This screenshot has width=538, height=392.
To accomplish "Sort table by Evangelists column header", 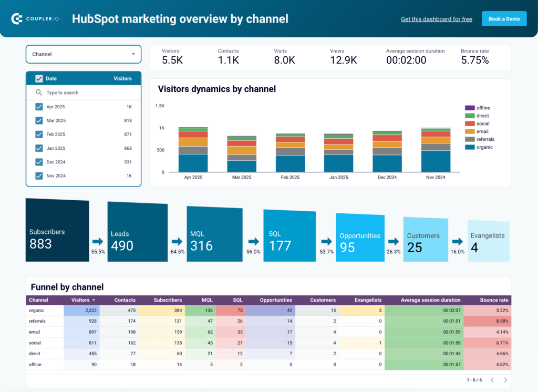I will [368, 300].
